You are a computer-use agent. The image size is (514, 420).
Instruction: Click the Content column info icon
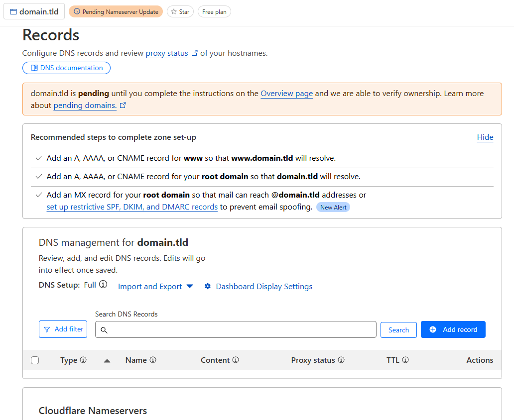point(236,360)
